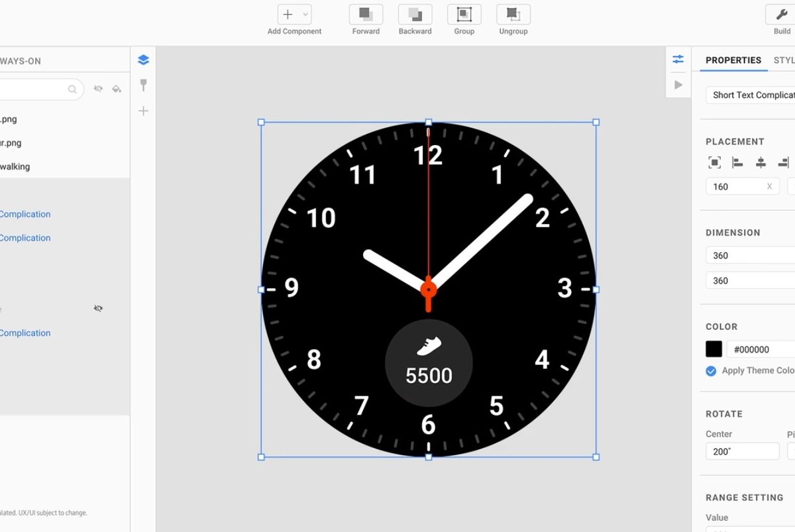Screen dimensions: 795x532
Task: Click the plus icon in side strip
Action: [143, 111]
